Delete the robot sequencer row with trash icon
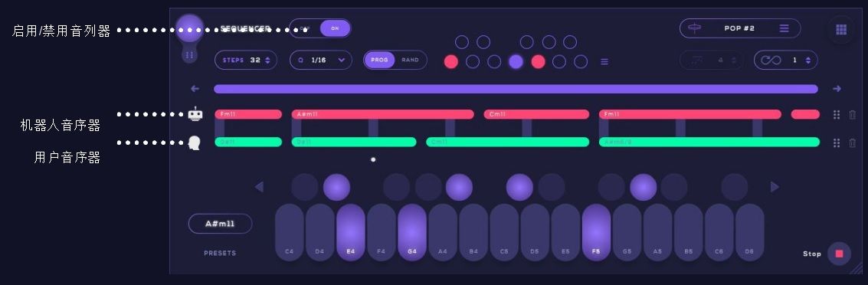 (853, 115)
